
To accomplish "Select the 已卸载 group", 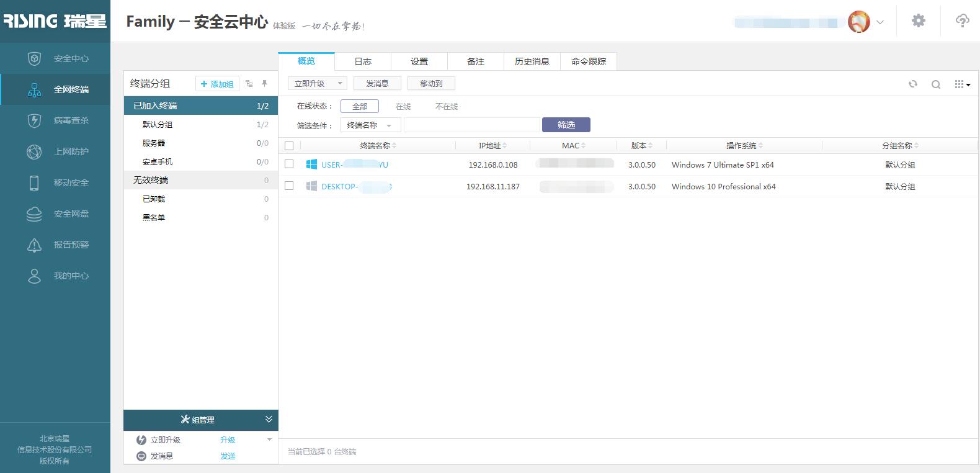I will click(x=201, y=199).
